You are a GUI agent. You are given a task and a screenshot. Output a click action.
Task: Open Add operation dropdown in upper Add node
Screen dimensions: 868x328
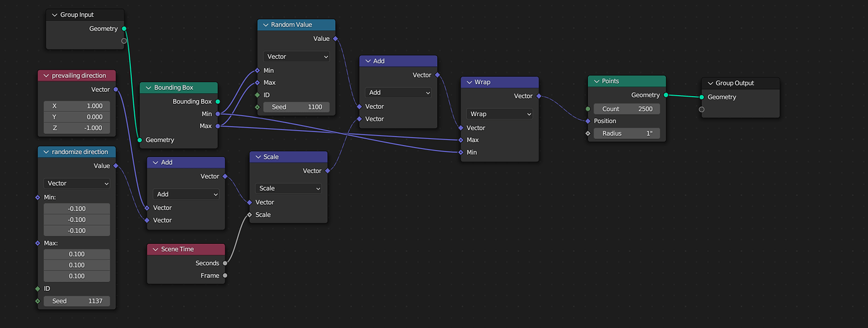398,92
